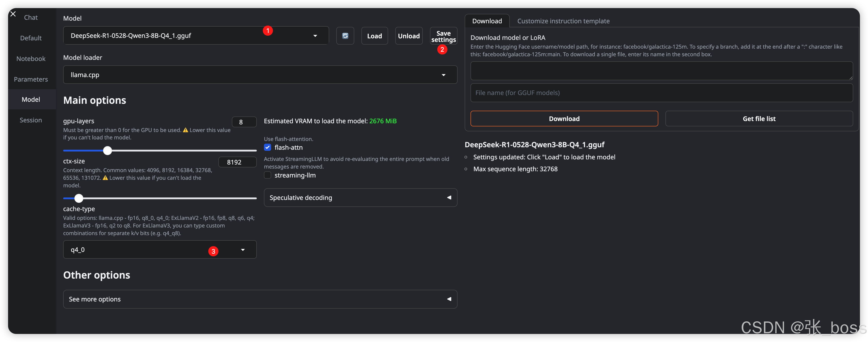
Task: Click Get file list button
Action: pyautogui.click(x=759, y=119)
